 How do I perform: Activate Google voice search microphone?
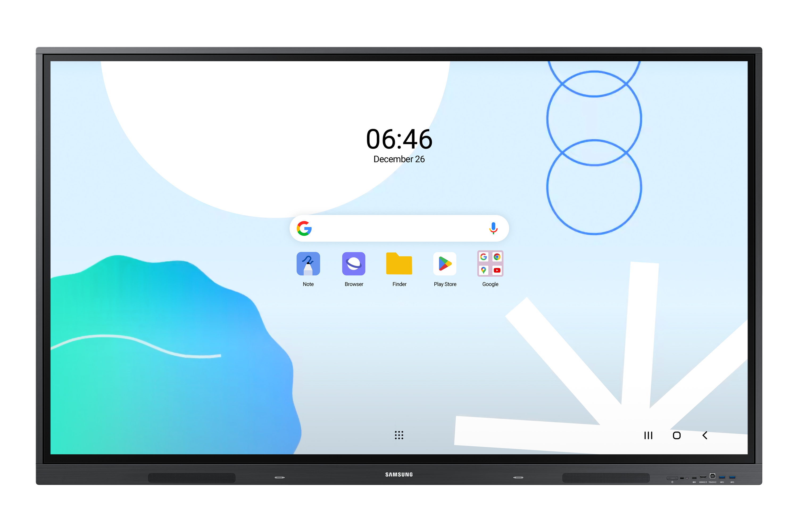point(493,228)
